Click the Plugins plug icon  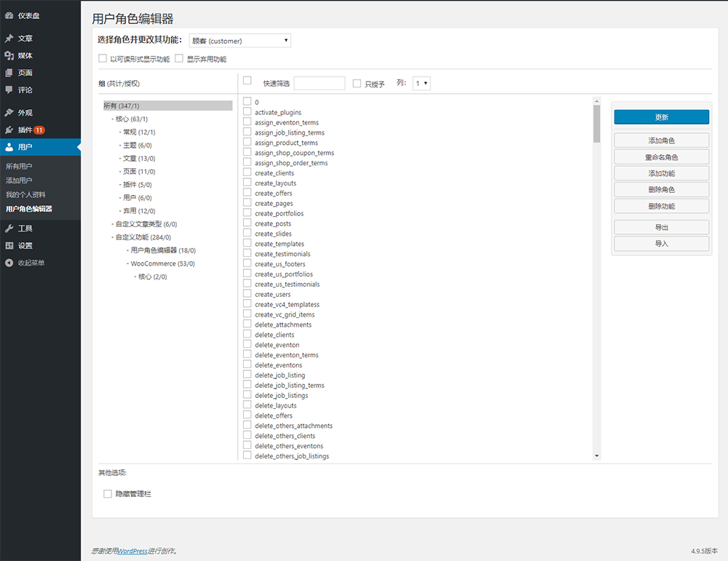pos(9,130)
